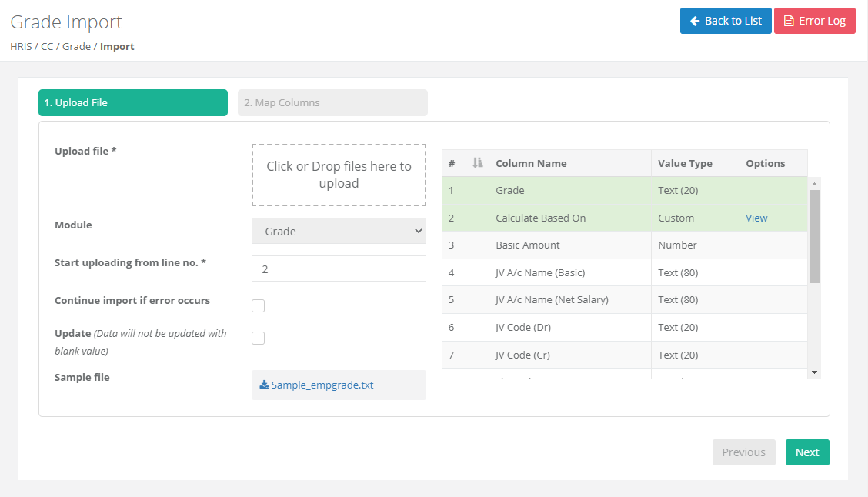
Task: Click the start line number input field
Action: click(339, 269)
